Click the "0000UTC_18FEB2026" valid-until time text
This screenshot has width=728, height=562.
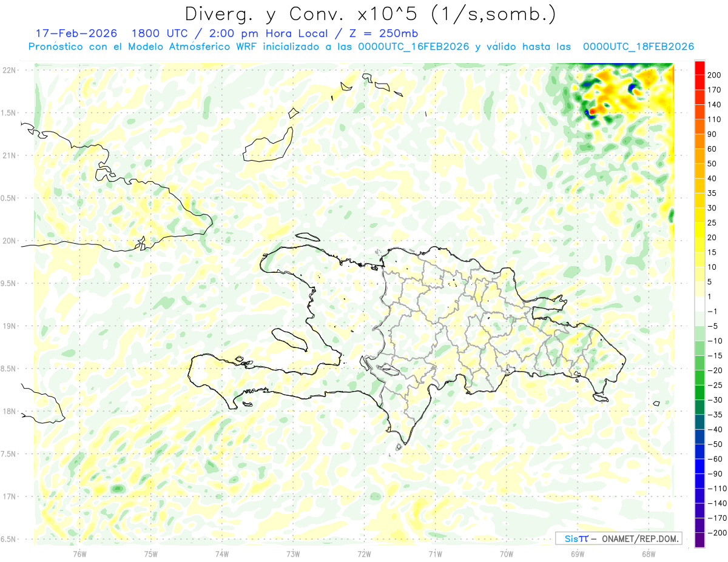pyautogui.click(x=638, y=47)
